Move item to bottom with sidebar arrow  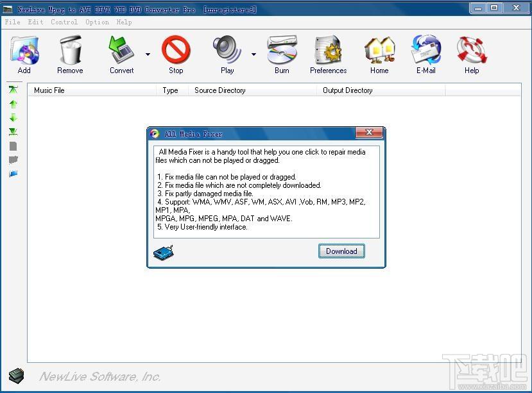coord(13,132)
